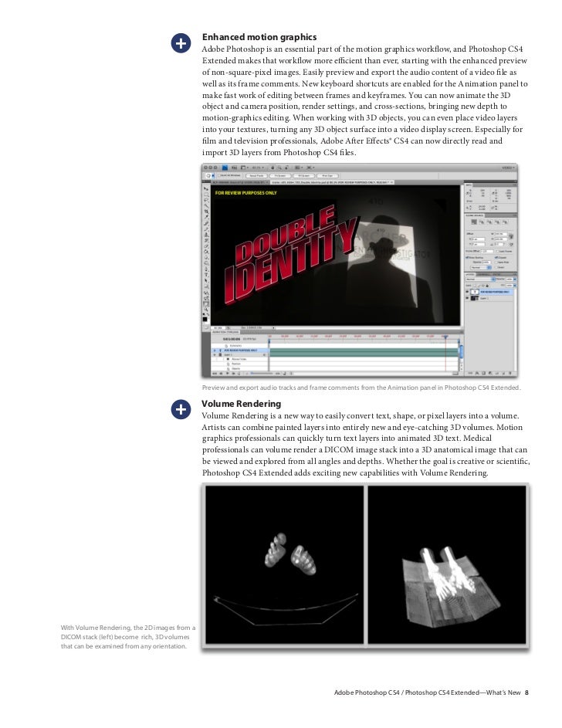Click the timeline zoom slider
This screenshot has height=728, width=562.
click(x=261, y=374)
